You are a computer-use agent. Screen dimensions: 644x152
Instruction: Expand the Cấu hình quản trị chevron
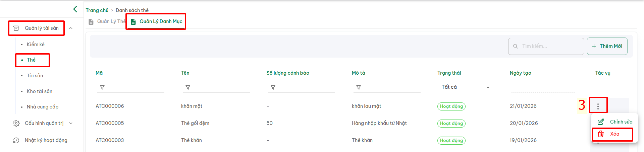[x=71, y=123]
